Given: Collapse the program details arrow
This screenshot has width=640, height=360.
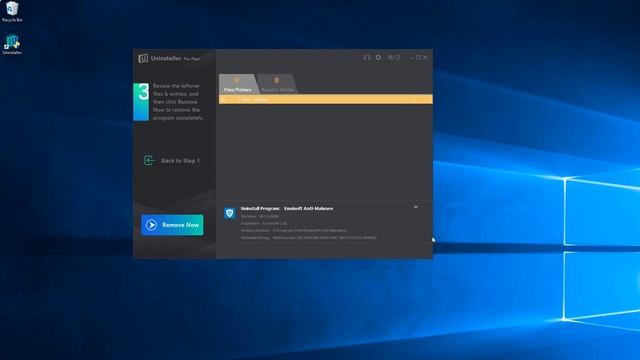Looking at the screenshot, I should pyautogui.click(x=416, y=207).
